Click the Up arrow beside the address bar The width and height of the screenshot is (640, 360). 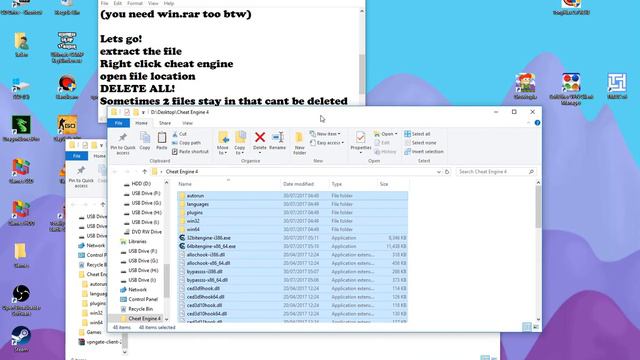pos(144,172)
